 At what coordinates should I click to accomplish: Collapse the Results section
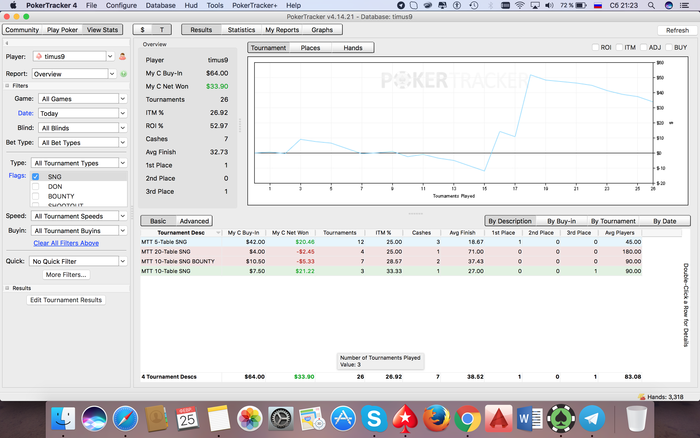[7, 288]
